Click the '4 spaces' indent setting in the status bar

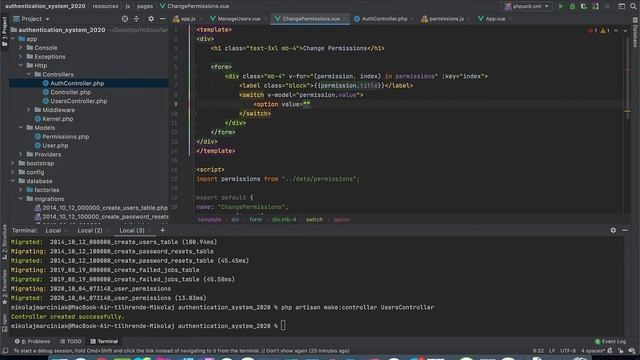[592, 351]
